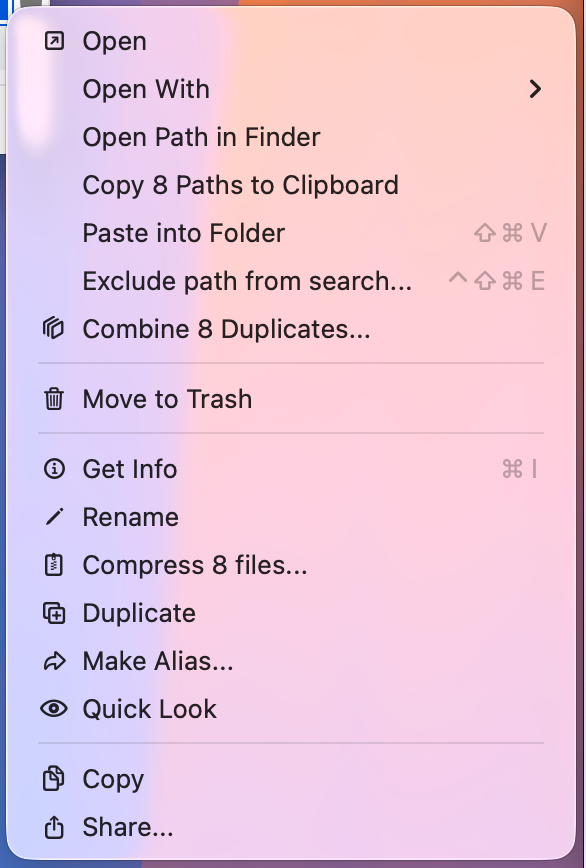The width and height of the screenshot is (586, 868).
Task: Click the pencil icon beside Rename
Action: (x=53, y=517)
